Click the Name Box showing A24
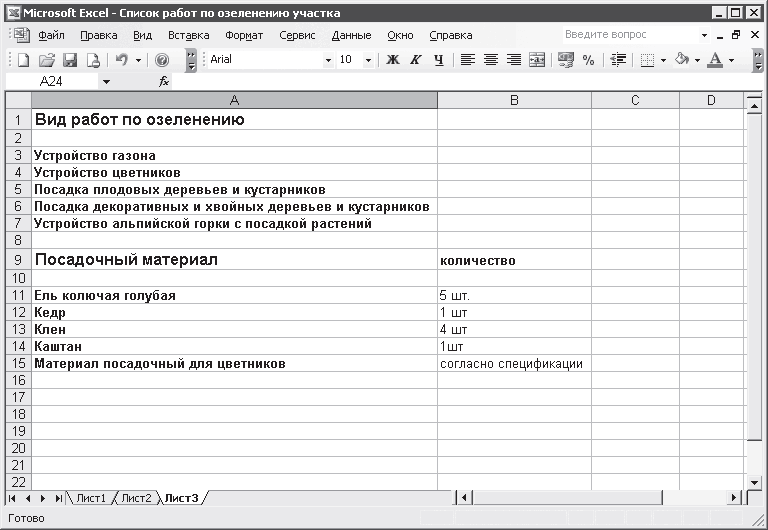 (51, 81)
